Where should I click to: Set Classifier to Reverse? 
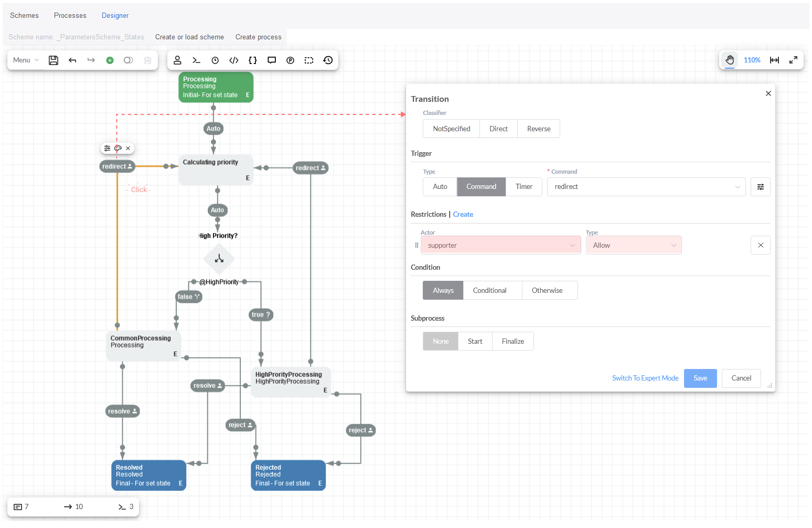pyautogui.click(x=539, y=129)
